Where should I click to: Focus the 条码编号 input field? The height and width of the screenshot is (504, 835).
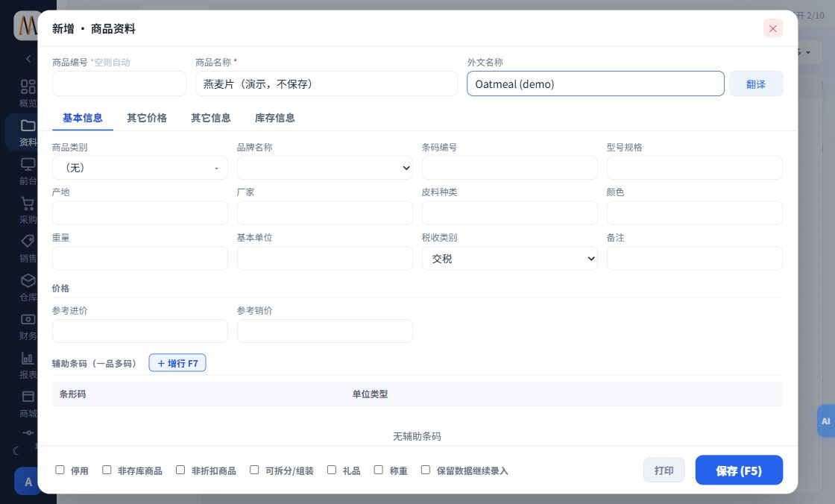pos(510,168)
